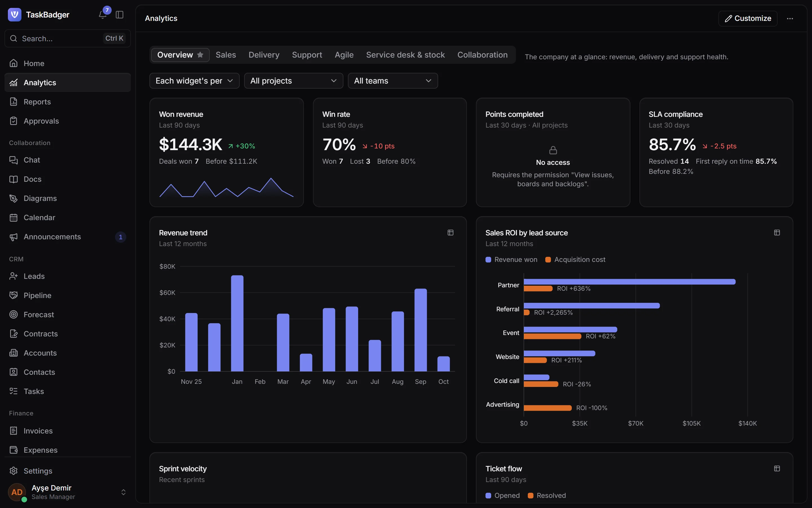
Task: Toggle the Overview favorite star
Action: coord(200,55)
